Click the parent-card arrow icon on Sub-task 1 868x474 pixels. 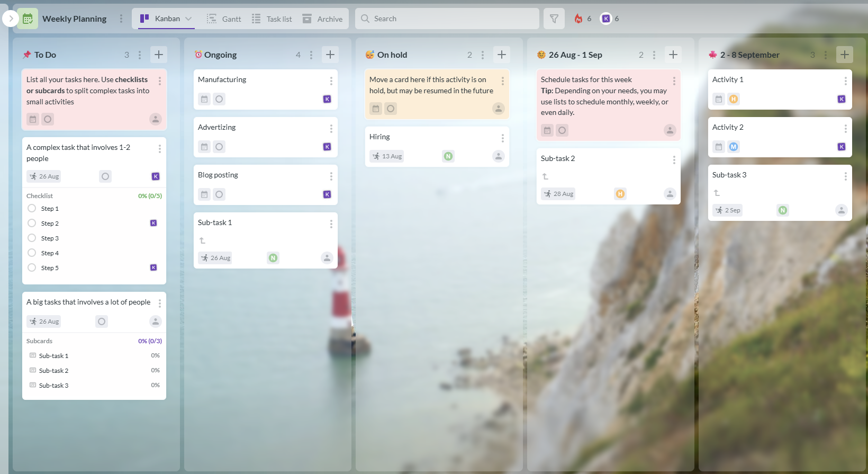[202, 240]
